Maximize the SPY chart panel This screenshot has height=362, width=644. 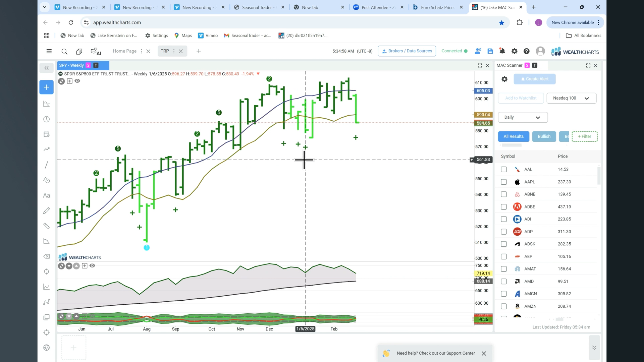480,66
